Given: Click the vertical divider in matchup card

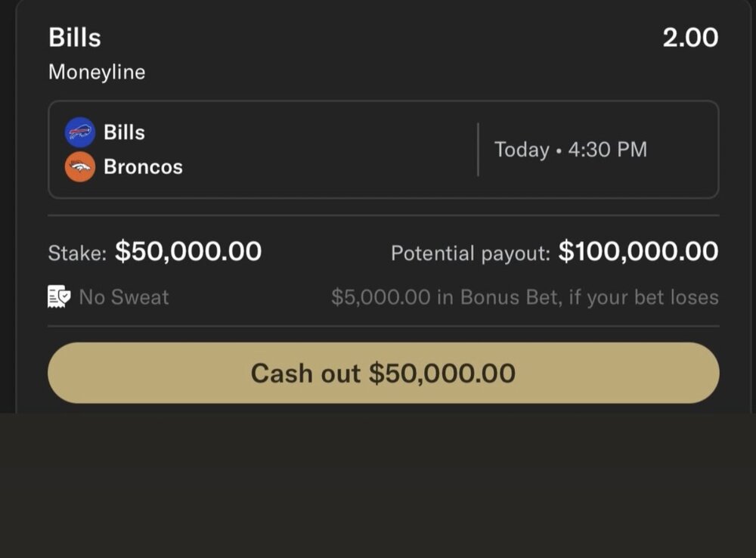Looking at the screenshot, I should [478, 150].
